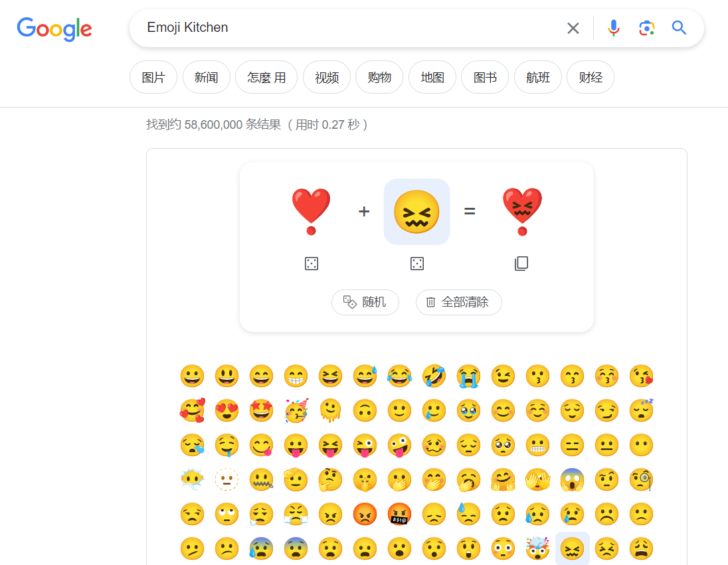Image resolution: width=728 pixels, height=565 pixels.
Task: Click the combined heart result emoji
Action: (x=522, y=212)
